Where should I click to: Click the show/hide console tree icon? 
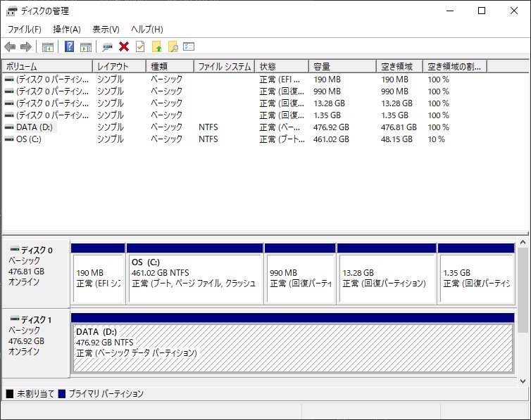click(48, 47)
